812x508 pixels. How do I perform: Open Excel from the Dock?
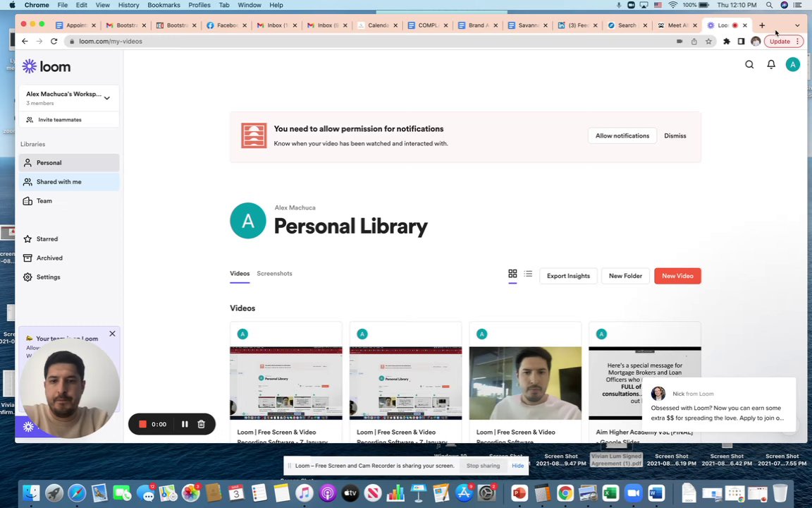click(x=610, y=492)
